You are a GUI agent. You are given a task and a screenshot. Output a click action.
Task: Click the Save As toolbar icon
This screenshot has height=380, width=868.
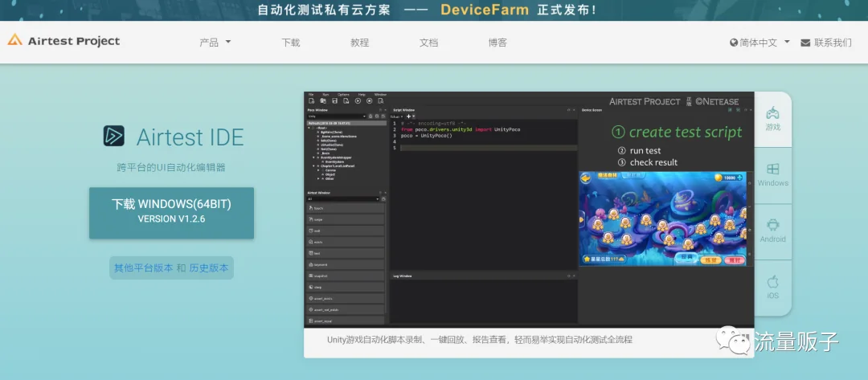(x=346, y=101)
